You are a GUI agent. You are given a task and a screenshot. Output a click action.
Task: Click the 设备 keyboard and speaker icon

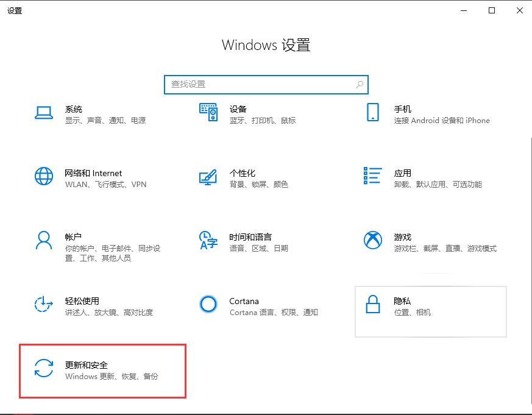(208, 112)
